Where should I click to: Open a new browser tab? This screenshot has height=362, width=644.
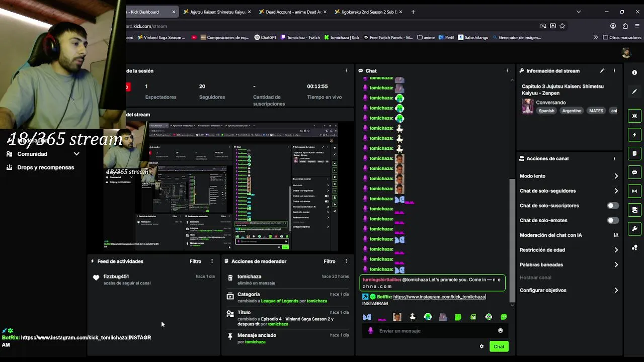pyautogui.click(x=413, y=12)
